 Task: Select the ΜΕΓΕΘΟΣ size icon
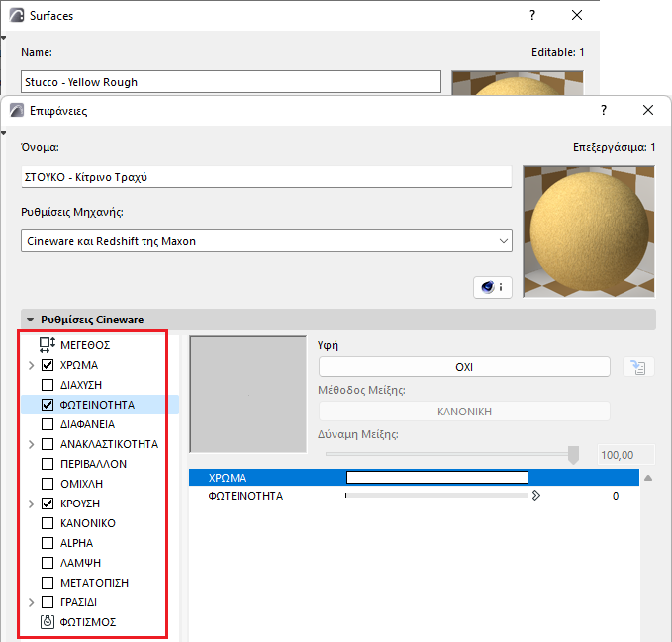48,345
